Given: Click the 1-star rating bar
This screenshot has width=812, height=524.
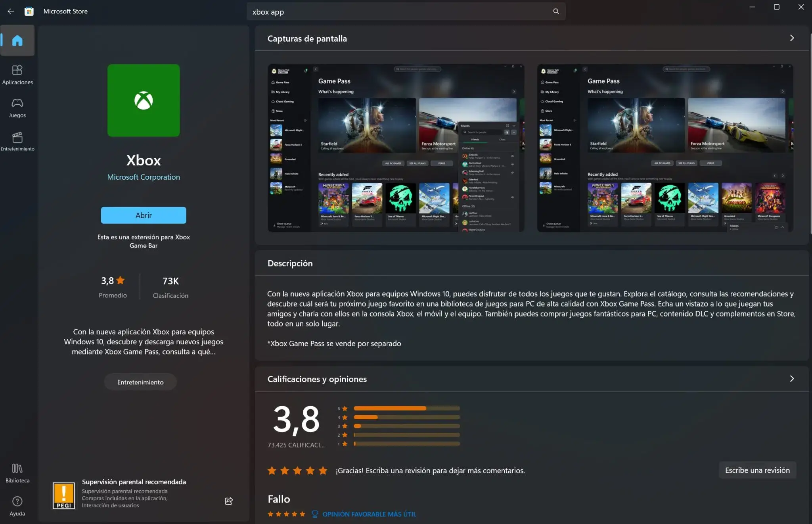Looking at the screenshot, I should coord(407,444).
